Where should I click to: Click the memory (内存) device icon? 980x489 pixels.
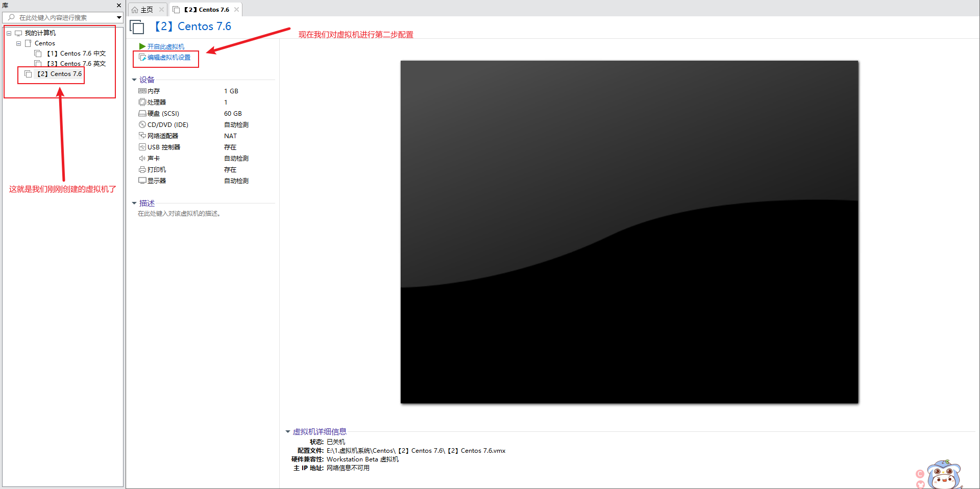pos(142,91)
